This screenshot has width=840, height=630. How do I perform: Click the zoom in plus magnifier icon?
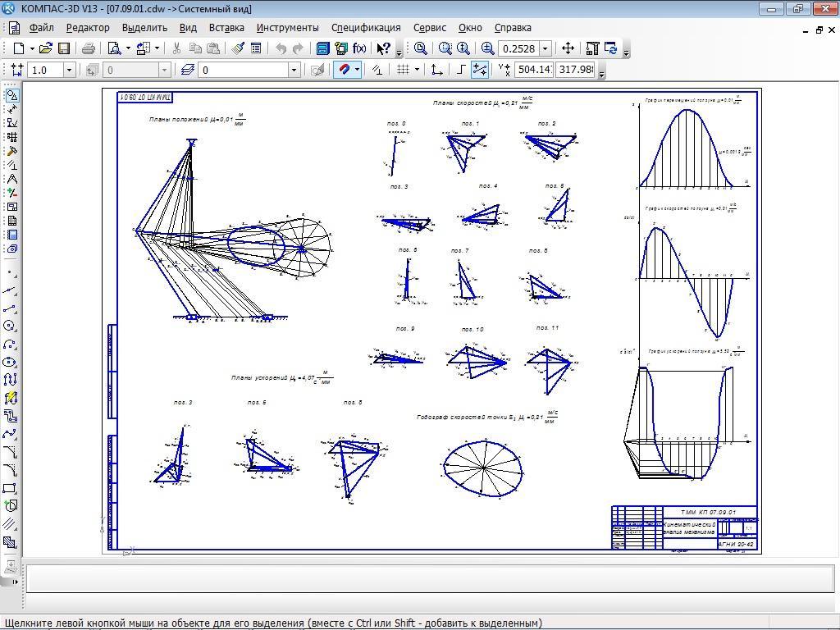click(487, 48)
